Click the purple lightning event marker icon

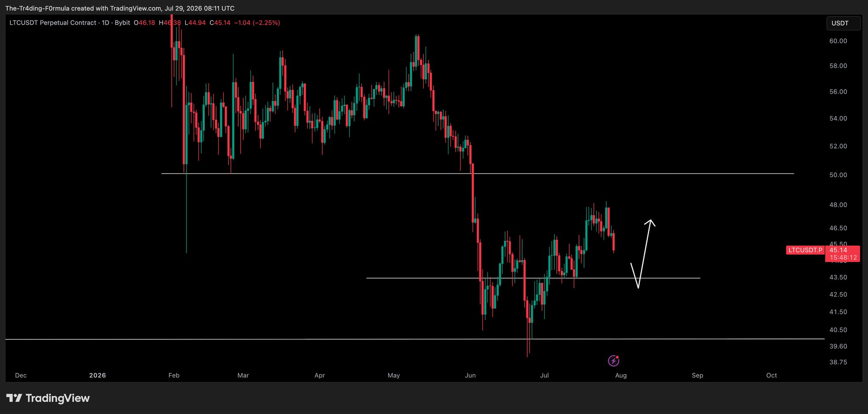coord(613,361)
